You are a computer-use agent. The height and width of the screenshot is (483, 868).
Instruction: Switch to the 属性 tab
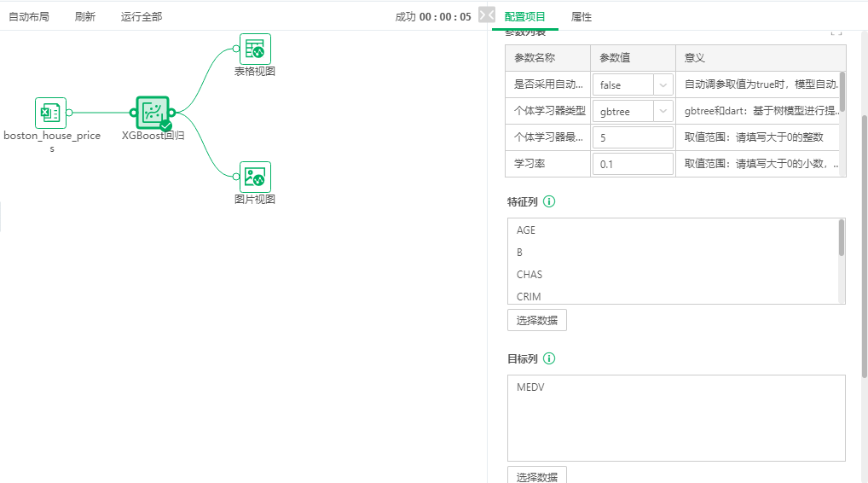point(582,16)
